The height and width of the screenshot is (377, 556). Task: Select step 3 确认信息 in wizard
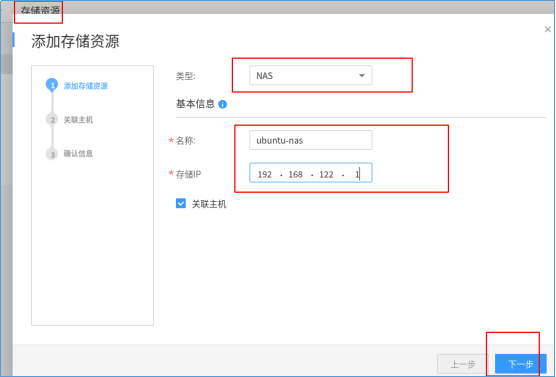[70, 154]
